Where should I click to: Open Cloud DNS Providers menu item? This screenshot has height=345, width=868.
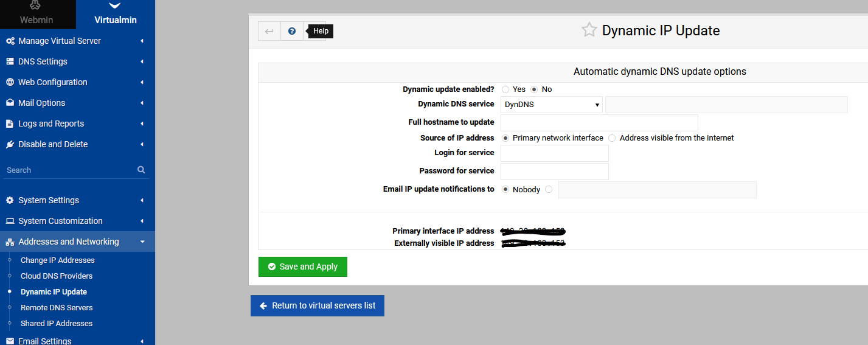pyautogui.click(x=57, y=276)
